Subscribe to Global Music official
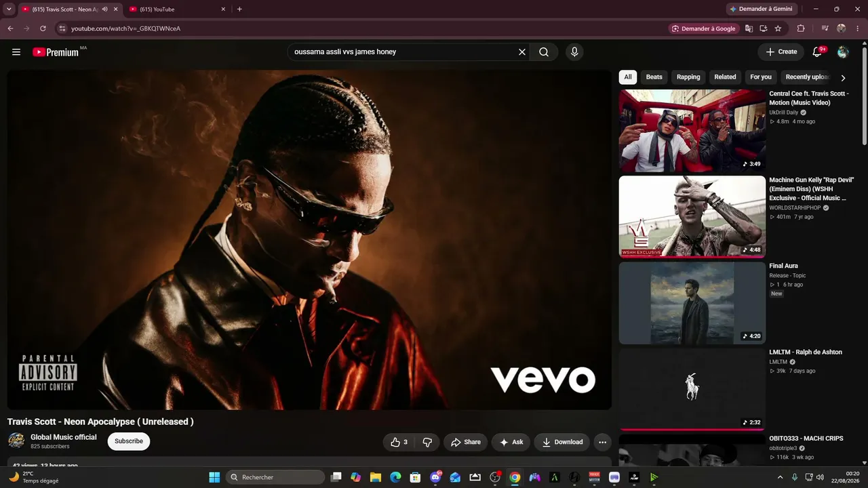Screen dimensions: 868x488 tap(129, 441)
